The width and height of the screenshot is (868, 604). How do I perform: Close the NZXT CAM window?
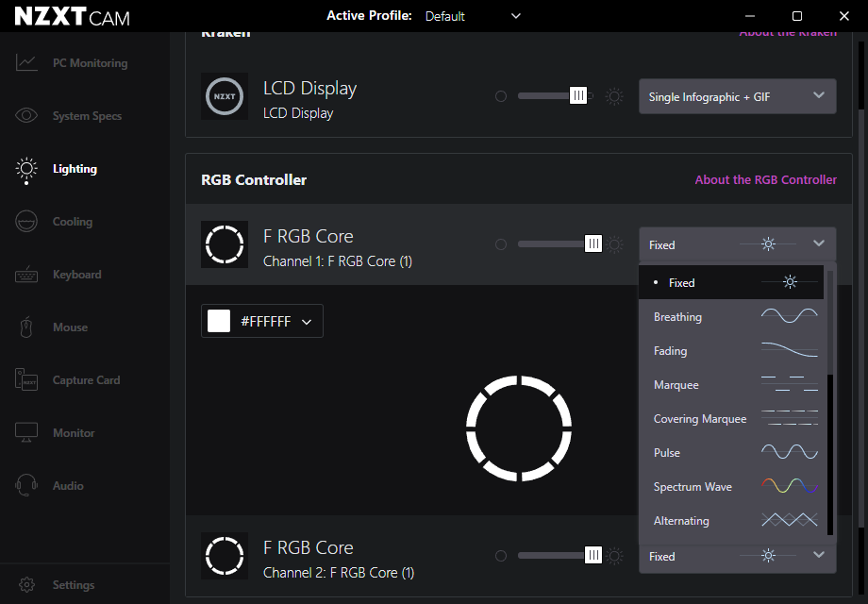tap(844, 16)
